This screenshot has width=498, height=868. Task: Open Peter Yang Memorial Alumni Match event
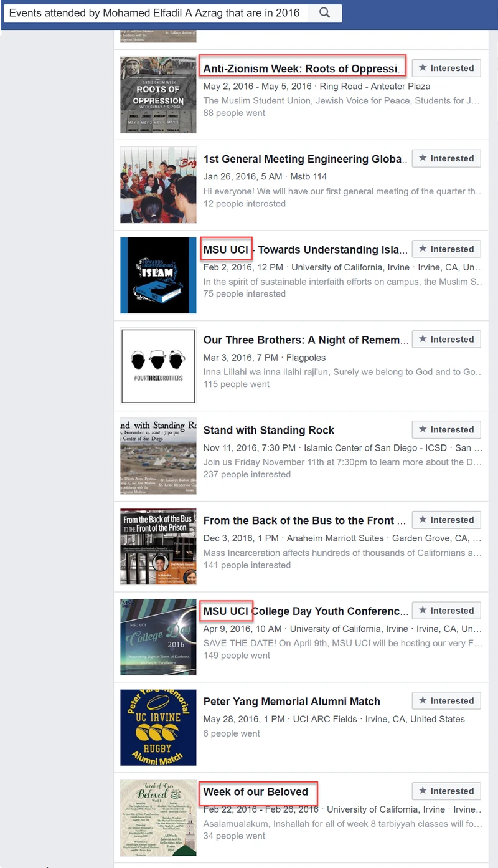[292, 702]
